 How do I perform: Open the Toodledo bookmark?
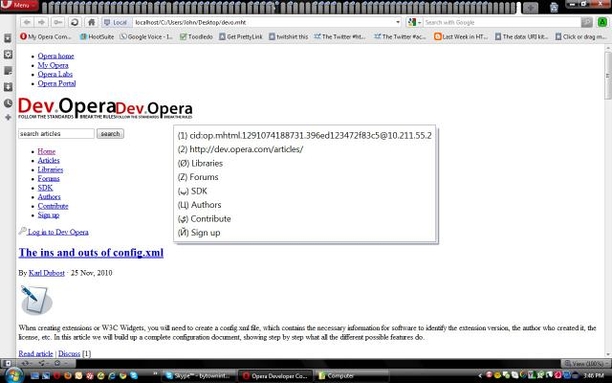pyautogui.click(x=196, y=37)
